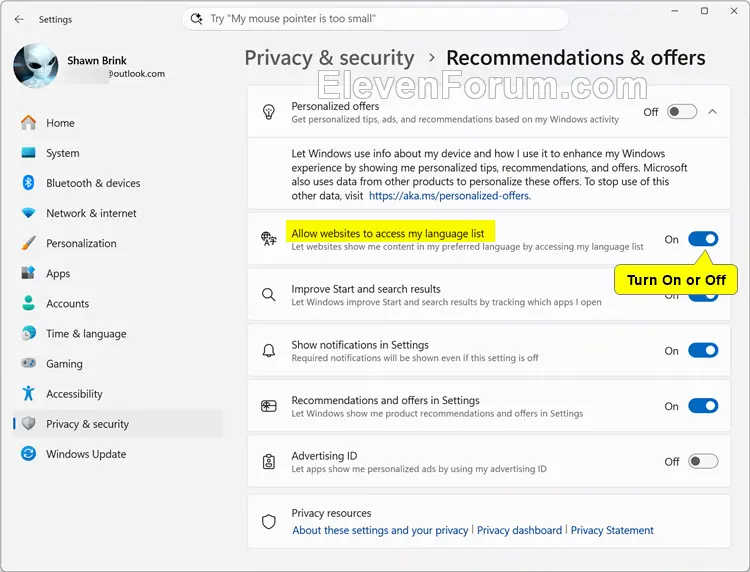The height and width of the screenshot is (572, 750).
Task: Click the Personalized offers title text
Action: (335, 106)
